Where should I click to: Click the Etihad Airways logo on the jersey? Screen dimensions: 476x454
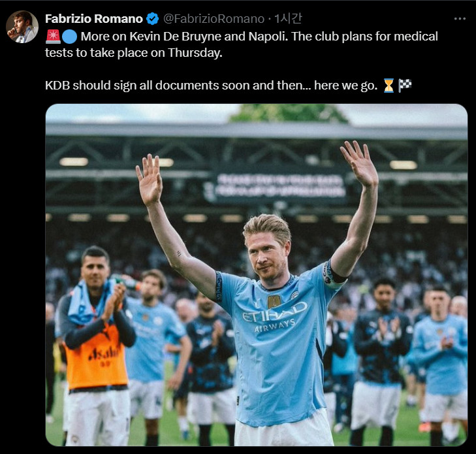click(x=274, y=317)
